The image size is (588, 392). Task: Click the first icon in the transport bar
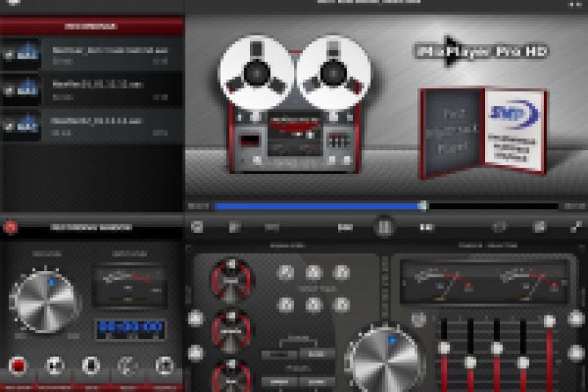197,226
